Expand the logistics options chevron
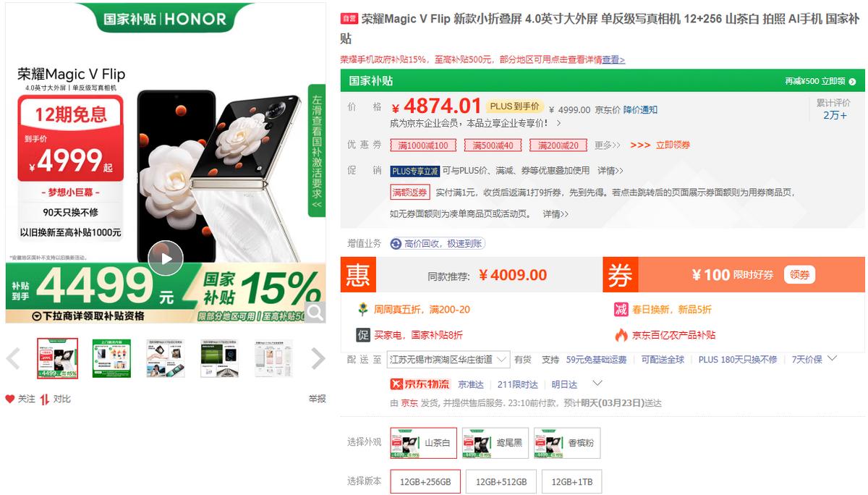Image resolution: width=868 pixels, height=495 pixels. click(597, 384)
